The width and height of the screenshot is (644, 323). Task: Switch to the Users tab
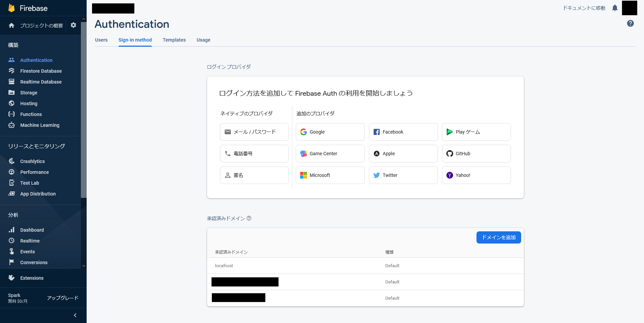pyautogui.click(x=101, y=40)
